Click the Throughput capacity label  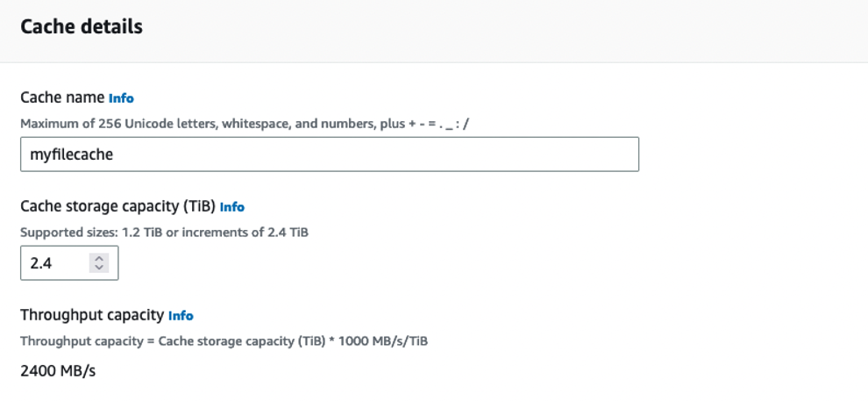pos(92,315)
